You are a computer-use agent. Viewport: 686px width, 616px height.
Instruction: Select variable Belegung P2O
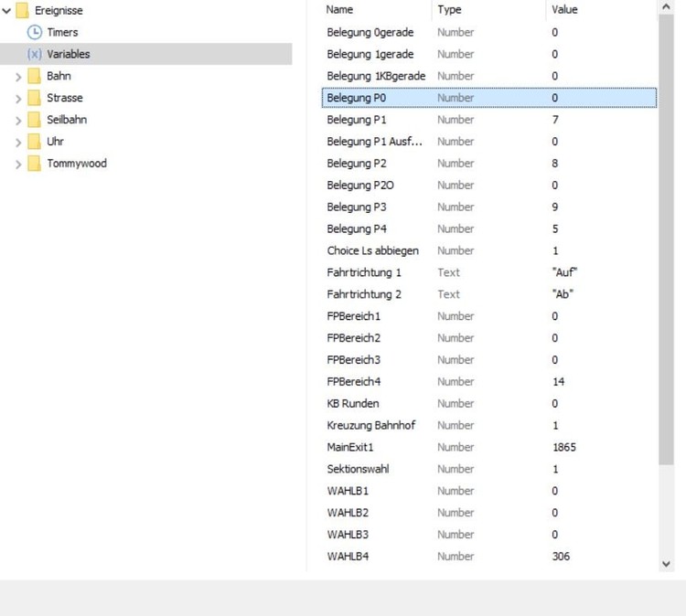[360, 186]
